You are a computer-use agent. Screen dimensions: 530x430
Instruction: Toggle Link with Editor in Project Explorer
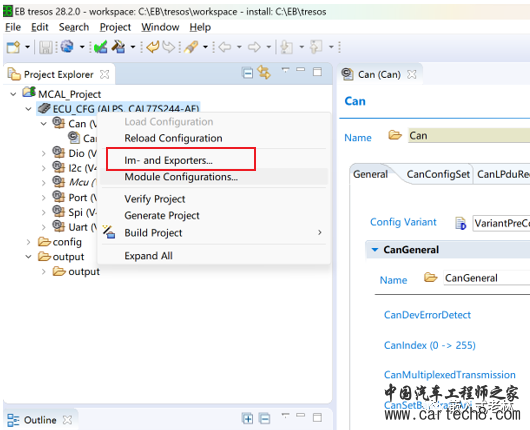point(264,72)
